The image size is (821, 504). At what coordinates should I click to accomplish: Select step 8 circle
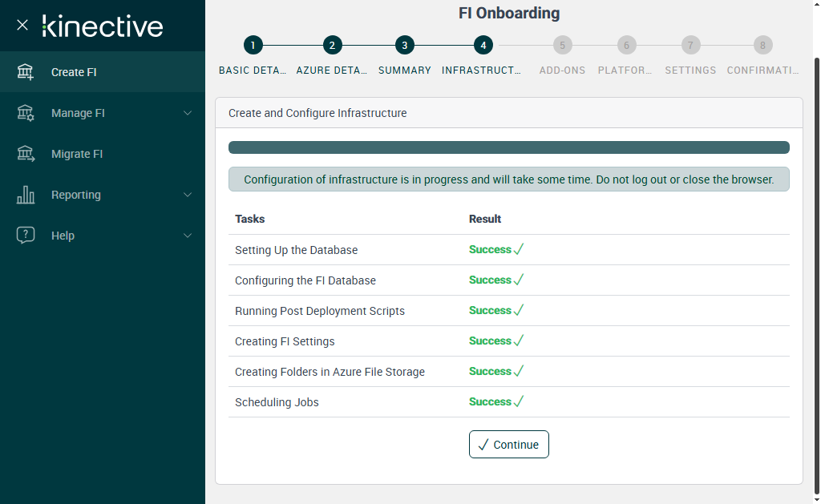(763, 45)
